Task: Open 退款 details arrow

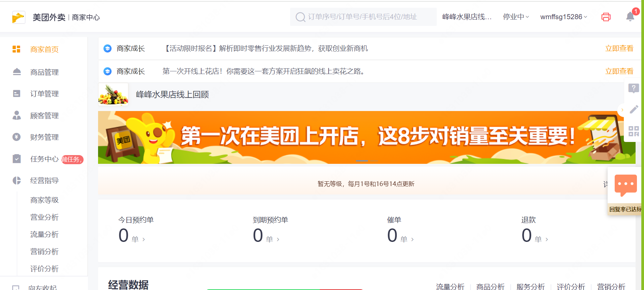Action: [x=547, y=240]
